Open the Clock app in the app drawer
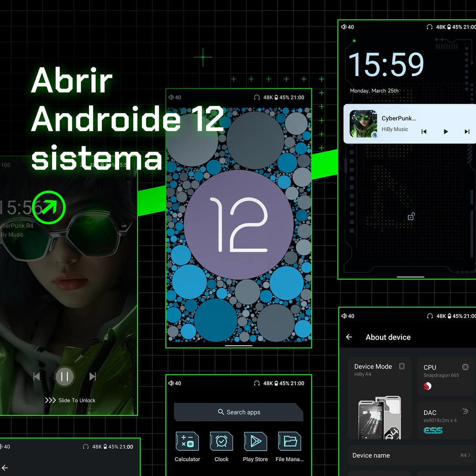The width and height of the screenshot is (476, 476). pos(221,441)
